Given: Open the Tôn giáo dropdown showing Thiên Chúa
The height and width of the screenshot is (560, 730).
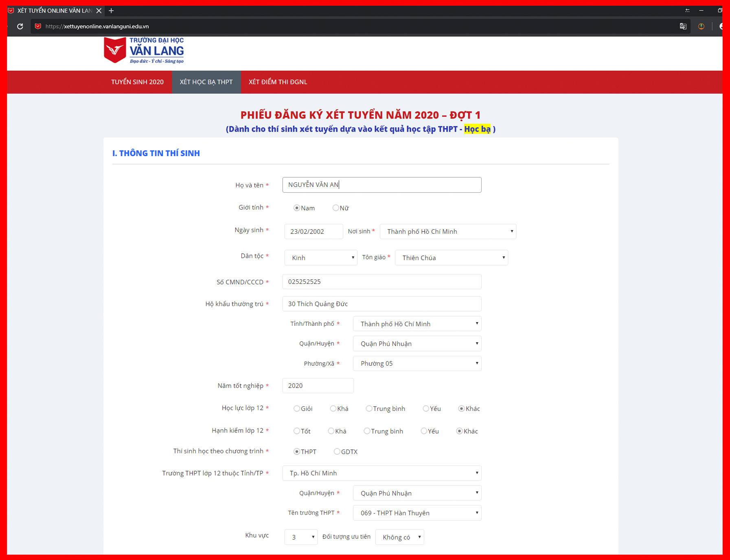Looking at the screenshot, I should [452, 258].
